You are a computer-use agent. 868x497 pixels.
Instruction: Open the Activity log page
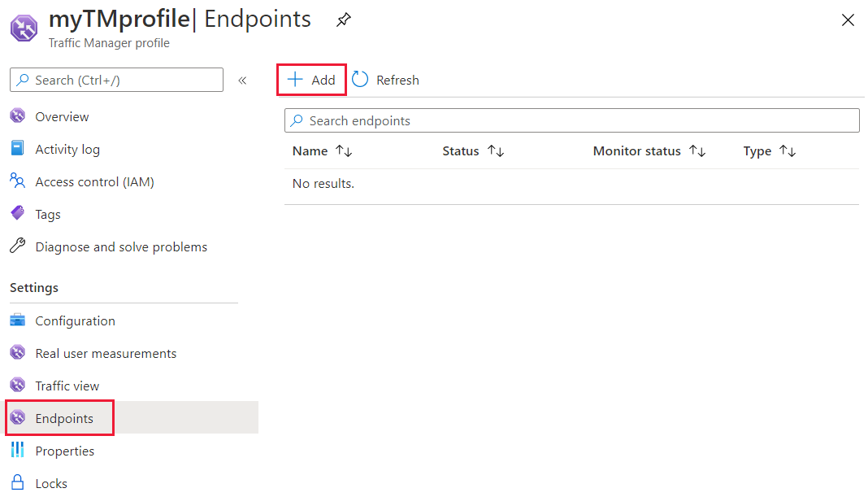pos(67,150)
